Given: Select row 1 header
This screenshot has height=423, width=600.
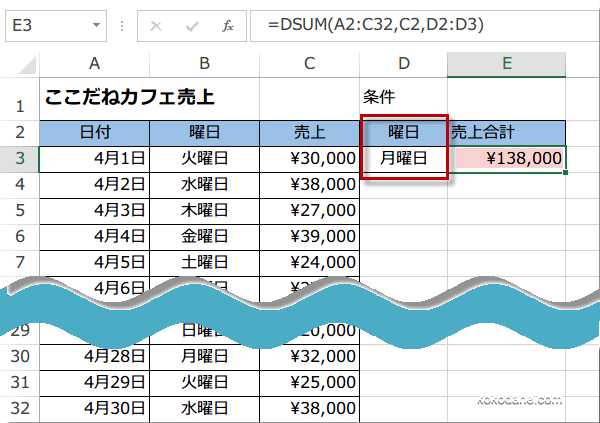Looking at the screenshot, I should (20, 99).
